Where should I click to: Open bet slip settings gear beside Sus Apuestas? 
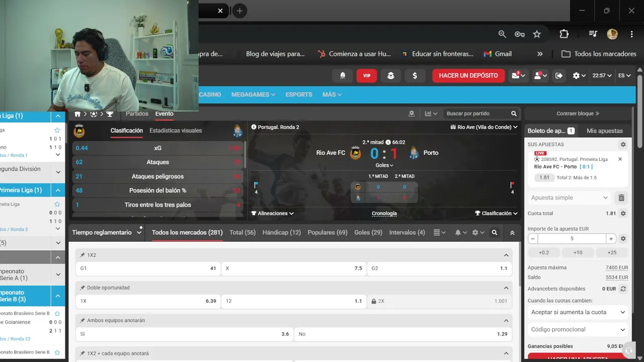(x=623, y=144)
